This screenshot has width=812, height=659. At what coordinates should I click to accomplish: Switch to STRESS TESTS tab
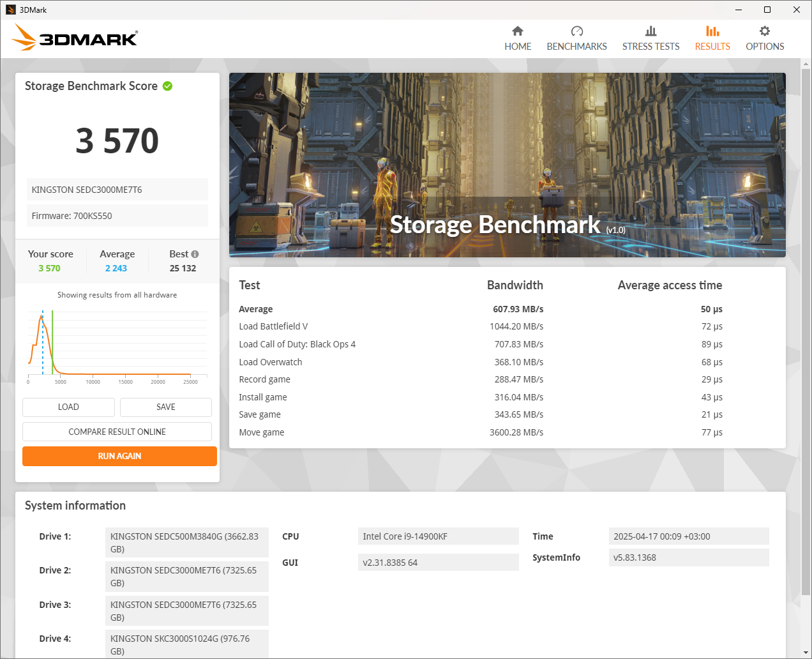(650, 39)
